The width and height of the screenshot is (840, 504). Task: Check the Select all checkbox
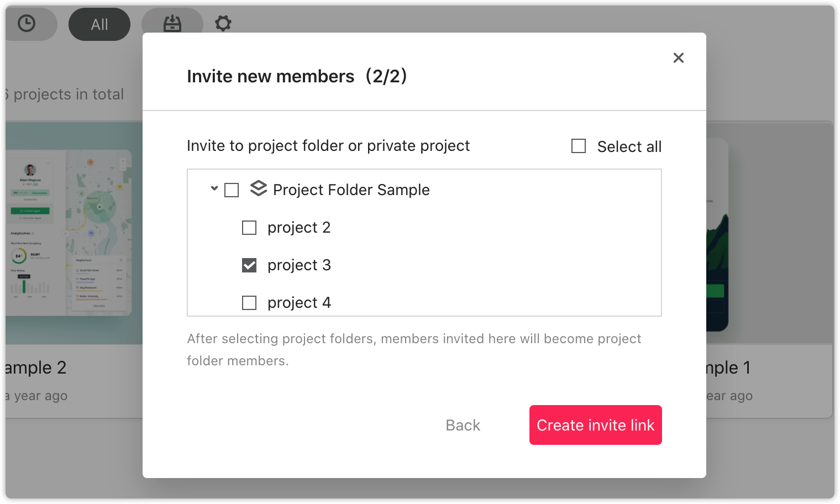pos(579,146)
